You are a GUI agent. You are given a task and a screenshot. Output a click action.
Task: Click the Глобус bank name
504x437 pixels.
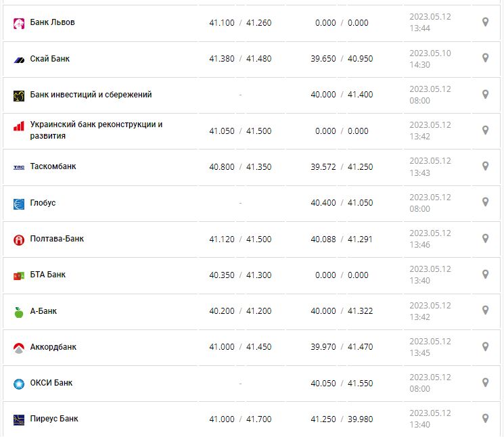[43, 203]
